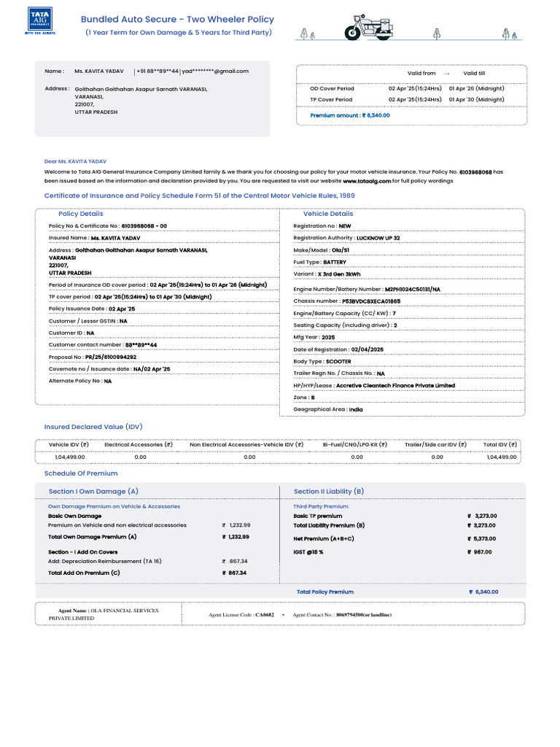This screenshot has width=560, height=747.
Task: Select Proposal No PR/25/6100994292
Action: (93, 357)
